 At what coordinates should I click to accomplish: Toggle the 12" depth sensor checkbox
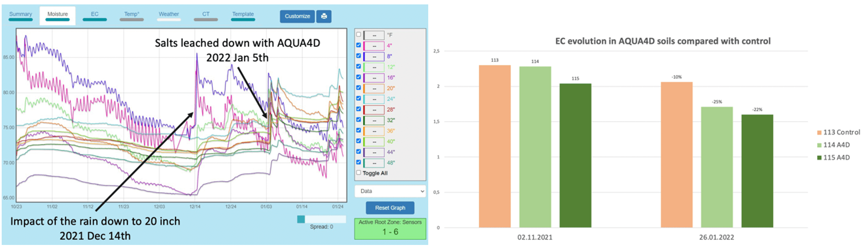tap(358, 66)
